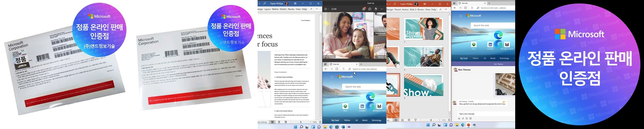Open the Review tab in Word ribbon
Image resolution: width=644 pixels, height=129 pixels.
(x=291, y=9)
